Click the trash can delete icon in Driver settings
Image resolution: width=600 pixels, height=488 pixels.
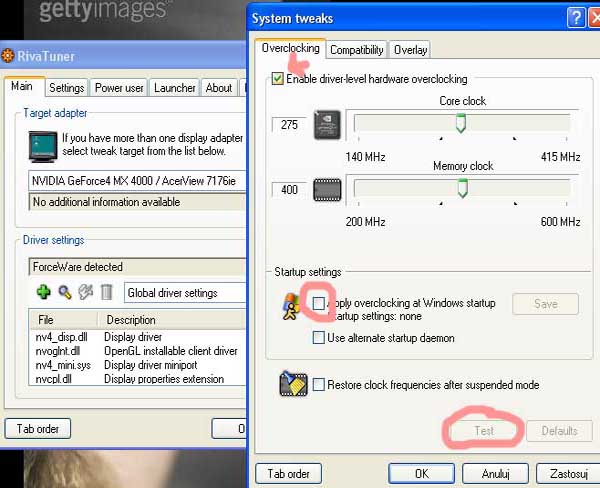click(x=106, y=292)
